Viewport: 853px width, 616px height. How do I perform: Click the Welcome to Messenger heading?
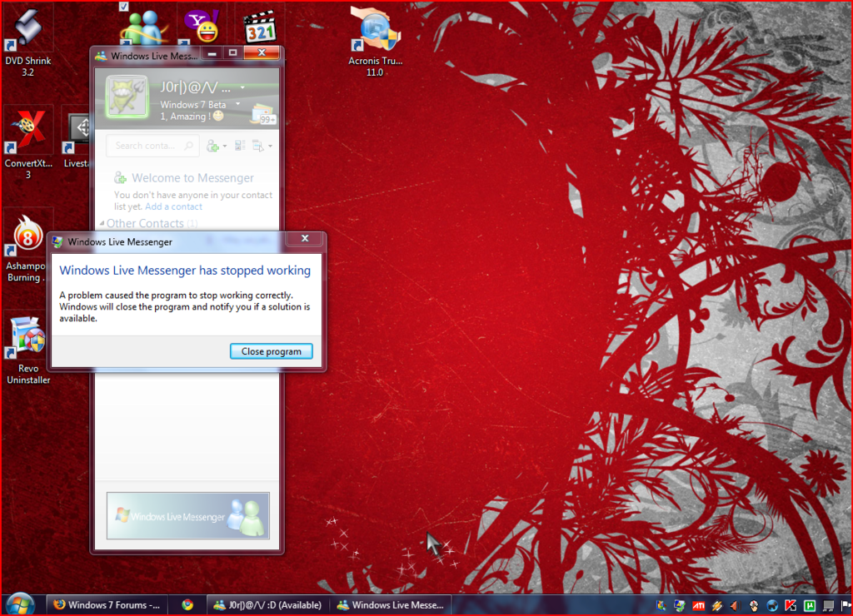click(x=192, y=178)
